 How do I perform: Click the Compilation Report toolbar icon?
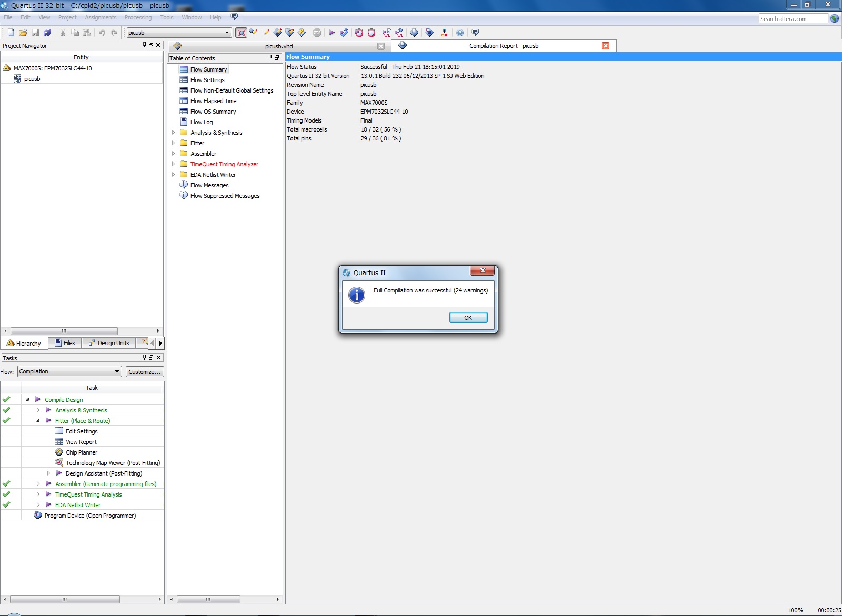(x=414, y=33)
